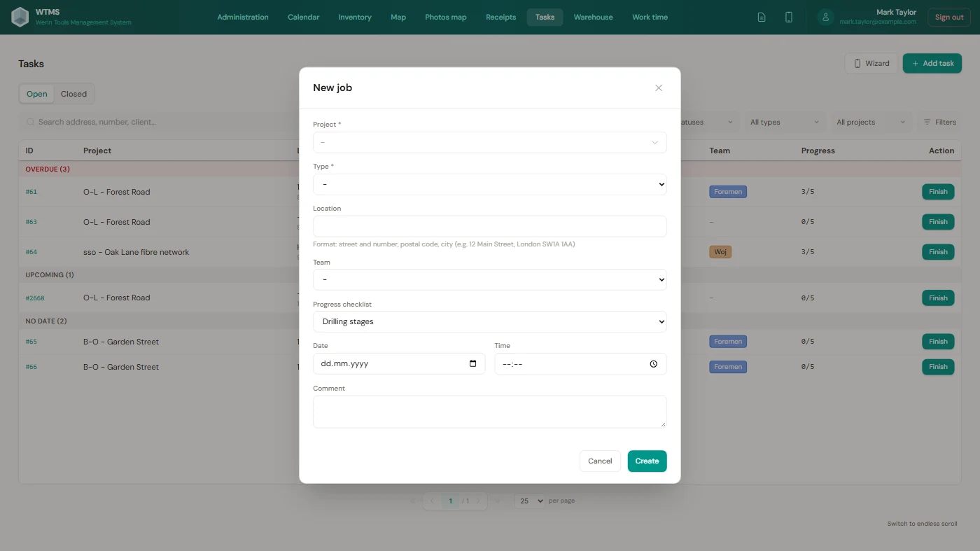
Task: Open user profile avatar icon
Action: (x=826, y=17)
